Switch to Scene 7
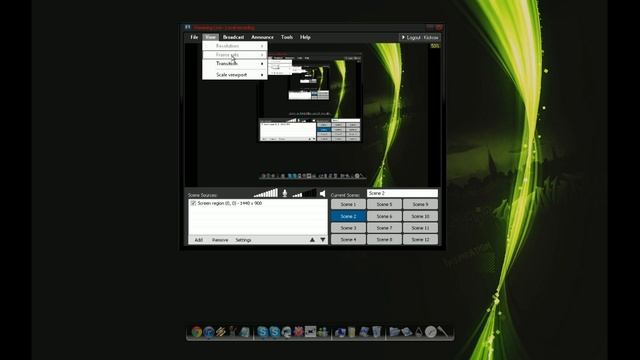 384,228
